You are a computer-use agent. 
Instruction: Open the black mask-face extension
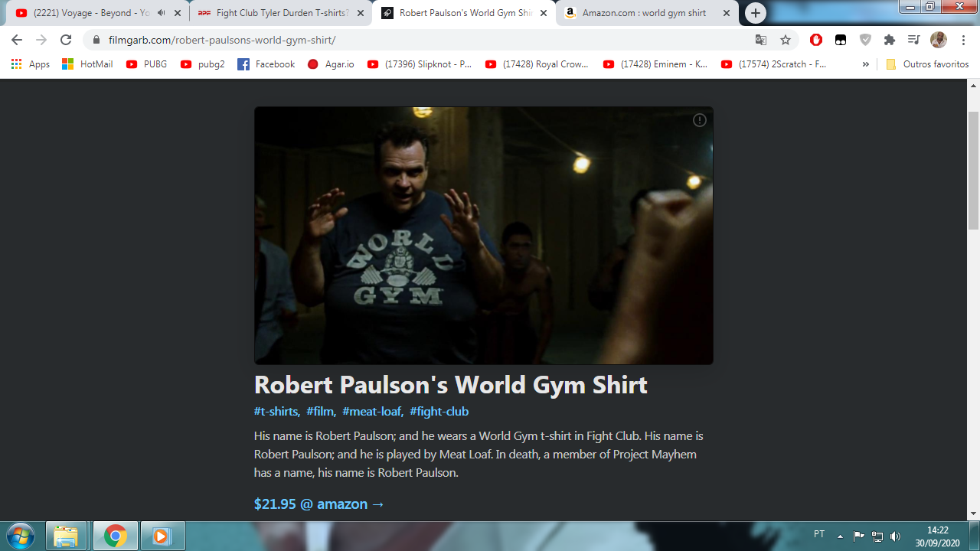[x=841, y=40]
